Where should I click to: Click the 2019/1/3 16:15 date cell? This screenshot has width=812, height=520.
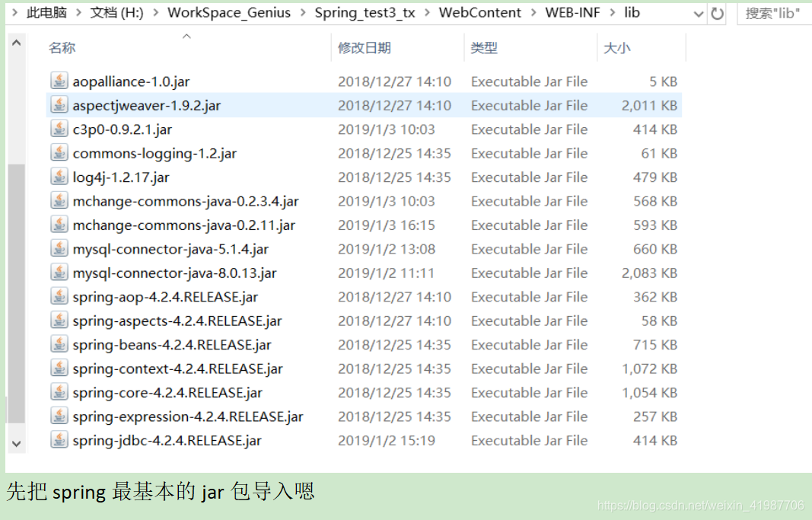tap(387, 225)
